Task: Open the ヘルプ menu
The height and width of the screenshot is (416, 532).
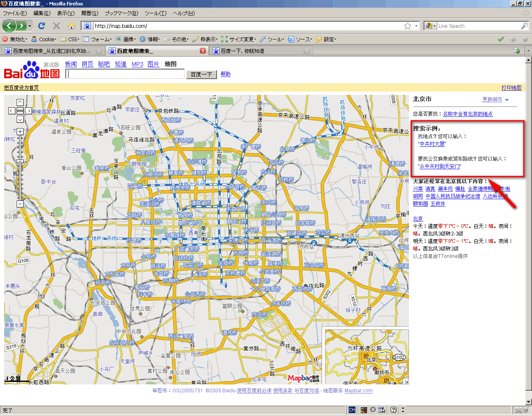Action: point(184,13)
